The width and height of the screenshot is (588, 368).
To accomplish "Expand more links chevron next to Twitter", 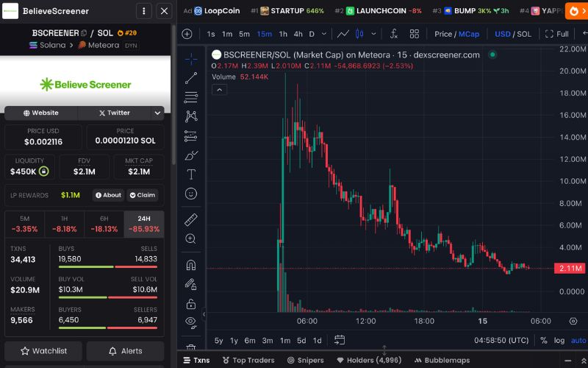I will coord(157,113).
